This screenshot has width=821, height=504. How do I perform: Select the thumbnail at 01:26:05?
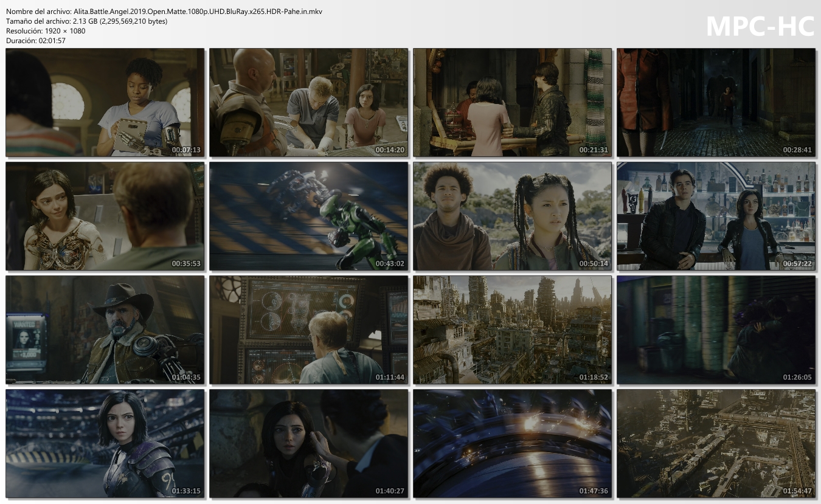click(x=716, y=330)
